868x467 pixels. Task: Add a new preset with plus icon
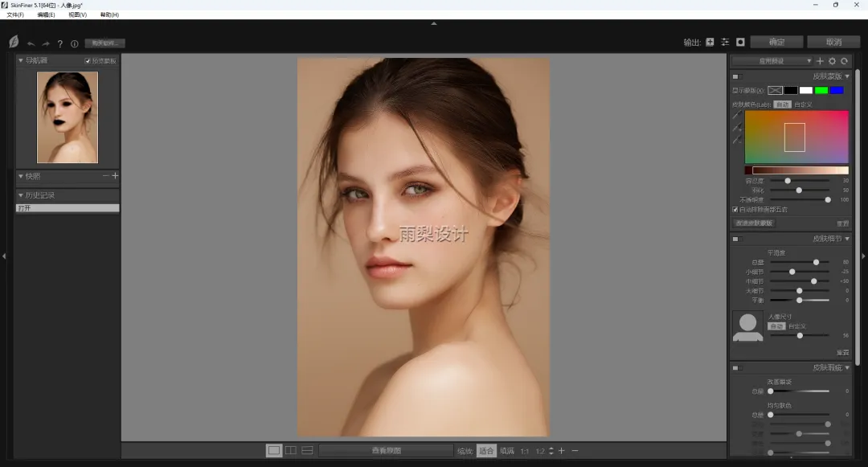820,61
